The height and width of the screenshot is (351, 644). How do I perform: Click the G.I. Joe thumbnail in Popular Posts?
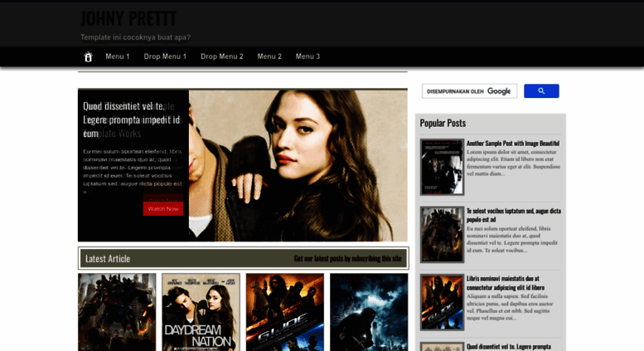coord(442,303)
